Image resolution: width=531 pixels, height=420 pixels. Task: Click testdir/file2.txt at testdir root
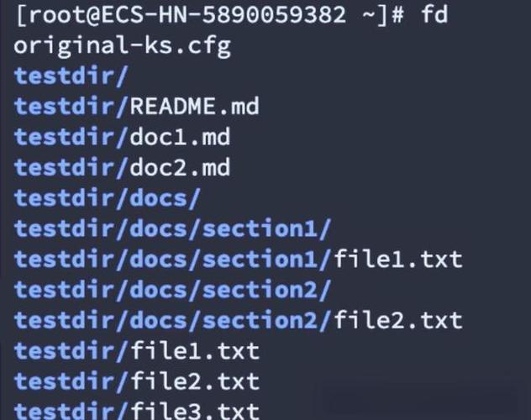(137, 381)
